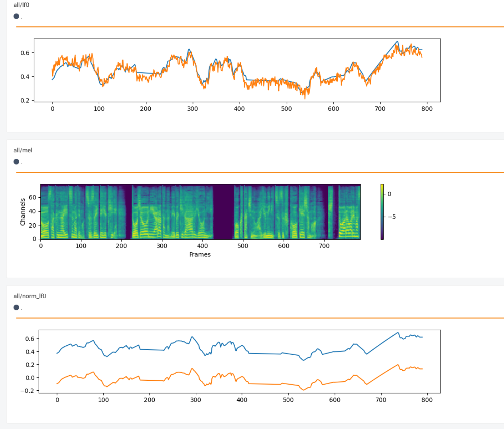Click the Frames x-axis label

point(200,254)
